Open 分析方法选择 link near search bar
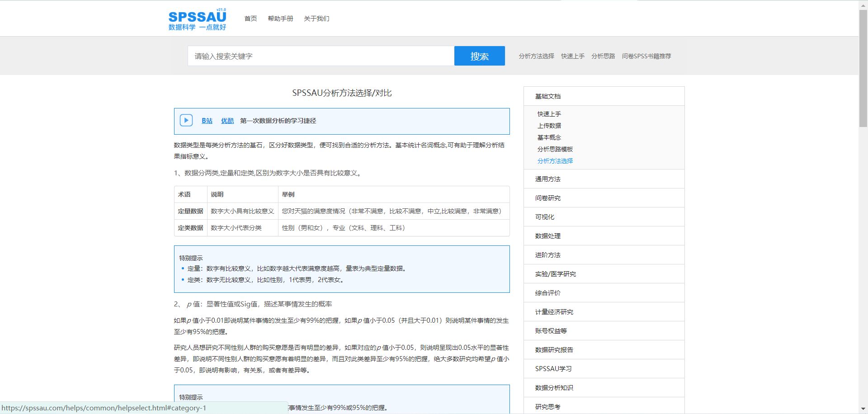This screenshot has width=868, height=414. (x=536, y=56)
